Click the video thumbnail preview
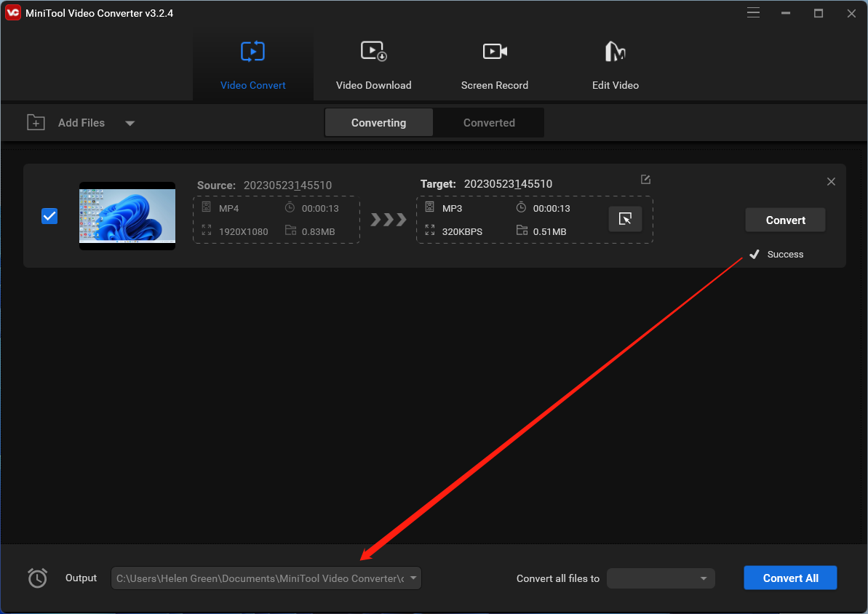 pyautogui.click(x=127, y=216)
